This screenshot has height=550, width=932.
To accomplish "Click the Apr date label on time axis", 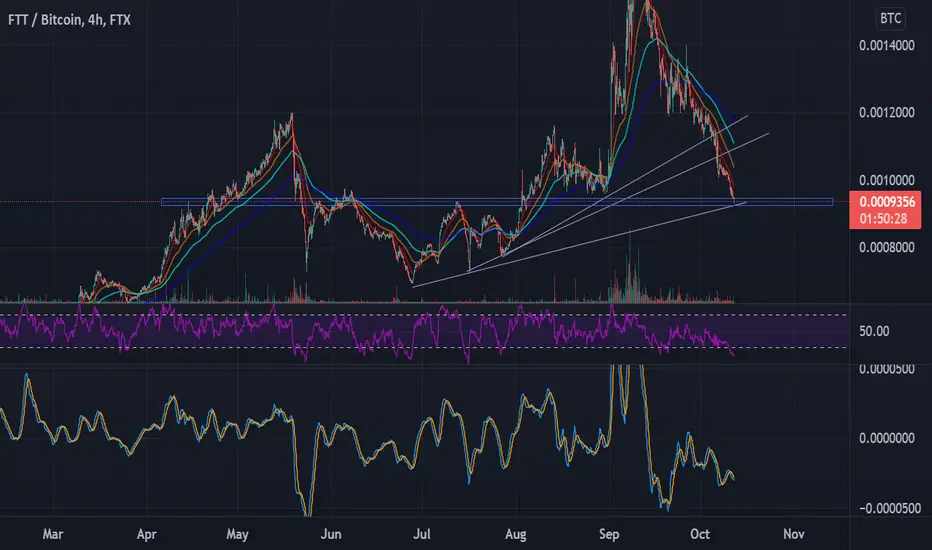I will (146, 534).
